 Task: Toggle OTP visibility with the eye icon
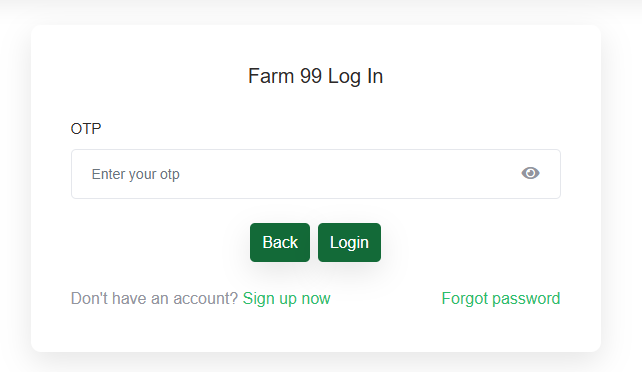click(x=530, y=173)
